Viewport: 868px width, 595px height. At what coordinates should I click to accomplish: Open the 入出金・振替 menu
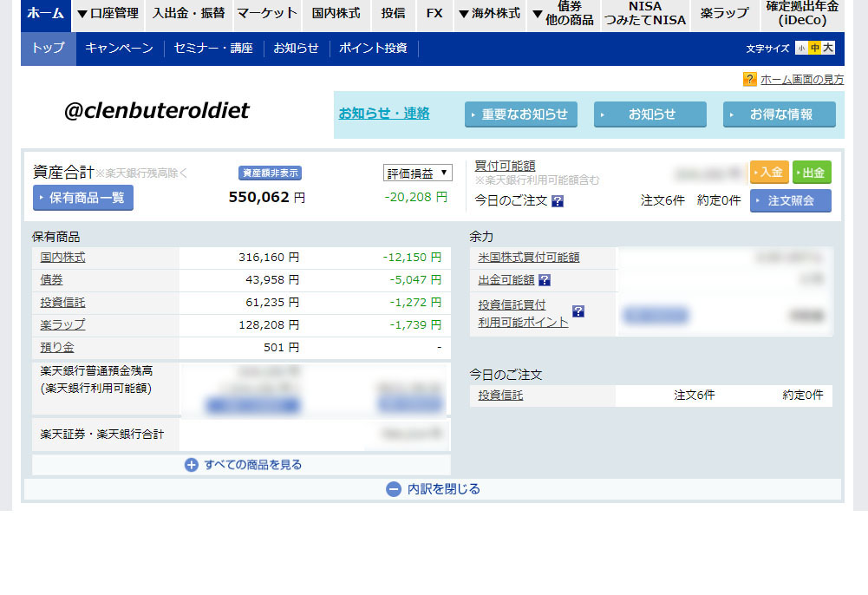click(189, 14)
